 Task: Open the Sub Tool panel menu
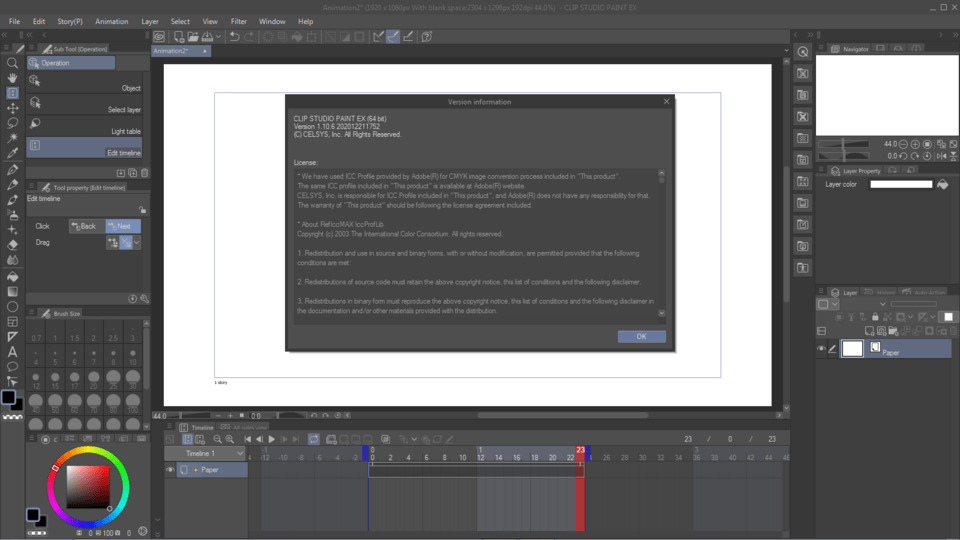point(31,48)
